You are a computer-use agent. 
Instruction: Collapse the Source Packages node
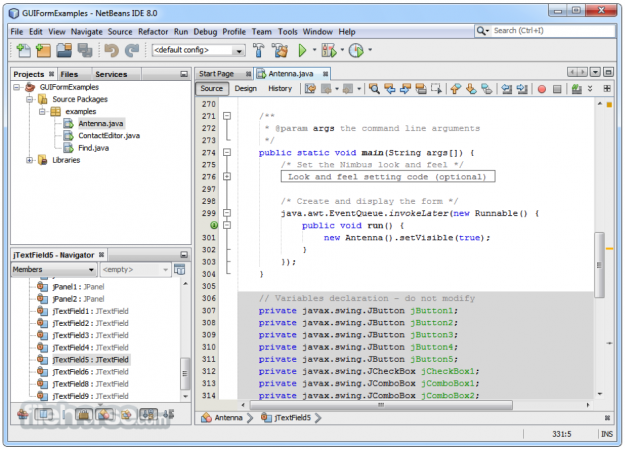[29, 99]
